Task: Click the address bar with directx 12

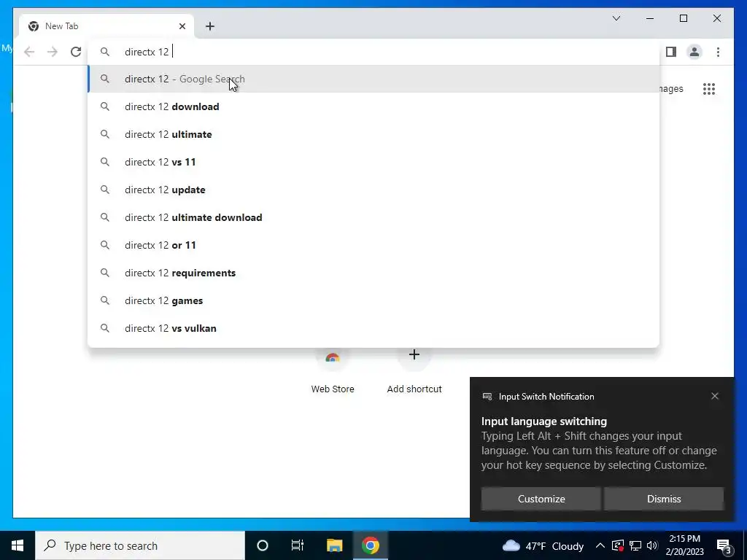Action: point(373,52)
